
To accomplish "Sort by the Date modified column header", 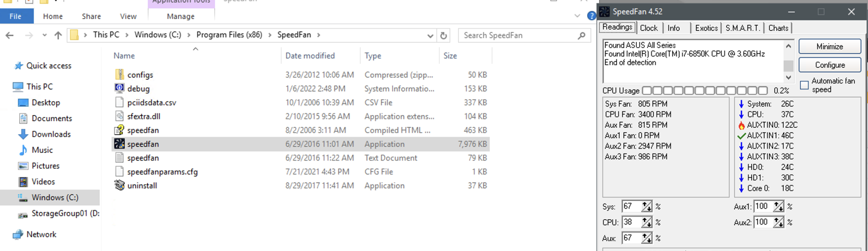I will coord(320,56).
